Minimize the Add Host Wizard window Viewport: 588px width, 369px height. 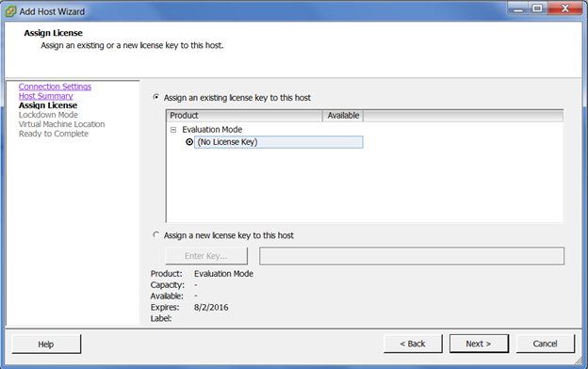(x=518, y=8)
